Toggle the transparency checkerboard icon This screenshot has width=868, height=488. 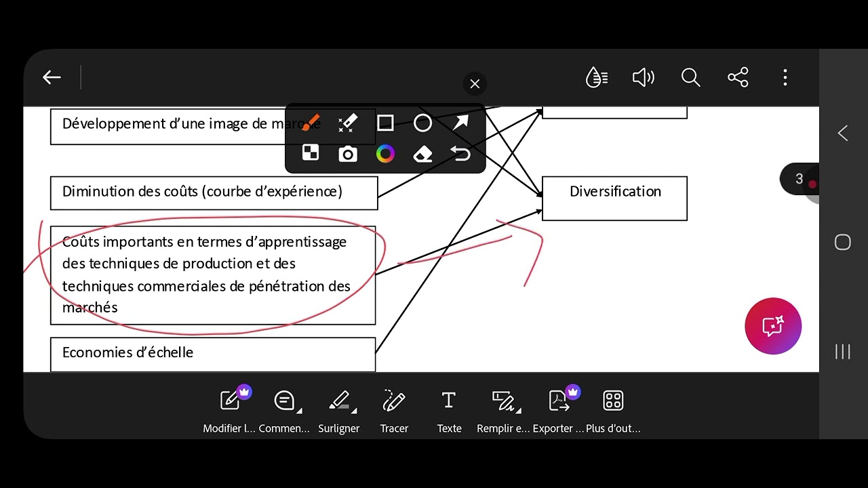click(311, 152)
